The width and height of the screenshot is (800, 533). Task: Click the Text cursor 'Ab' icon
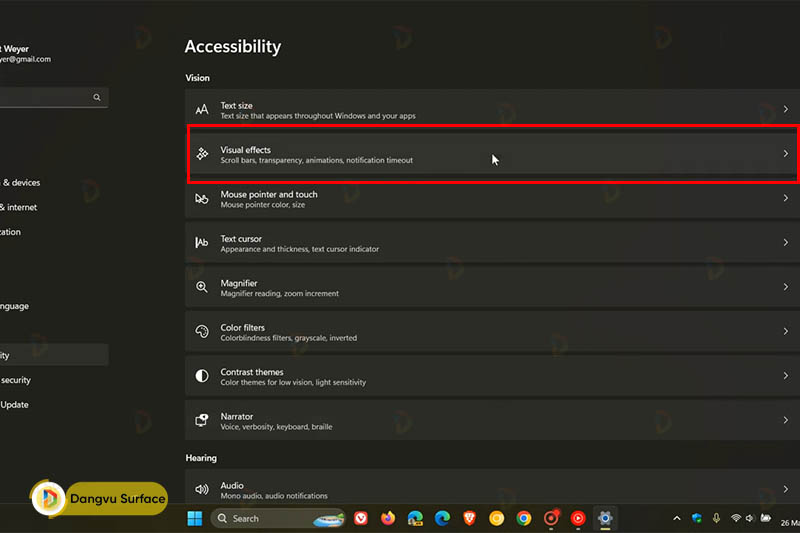tap(202, 243)
